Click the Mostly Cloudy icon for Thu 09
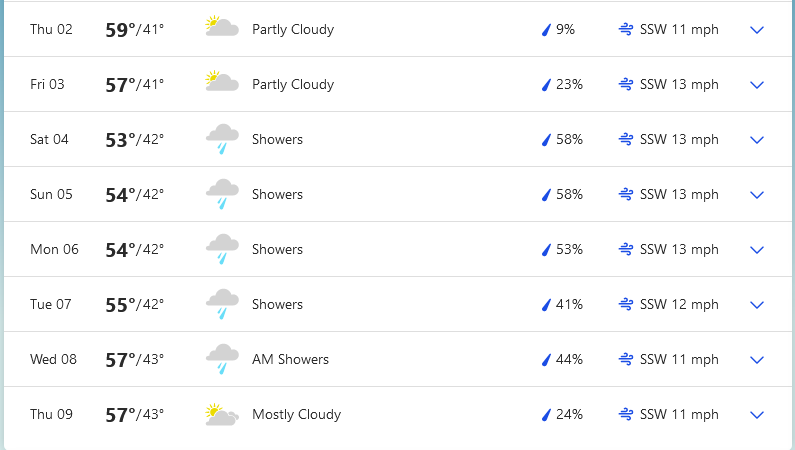This screenshot has height=450, width=795. coord(222,415)
